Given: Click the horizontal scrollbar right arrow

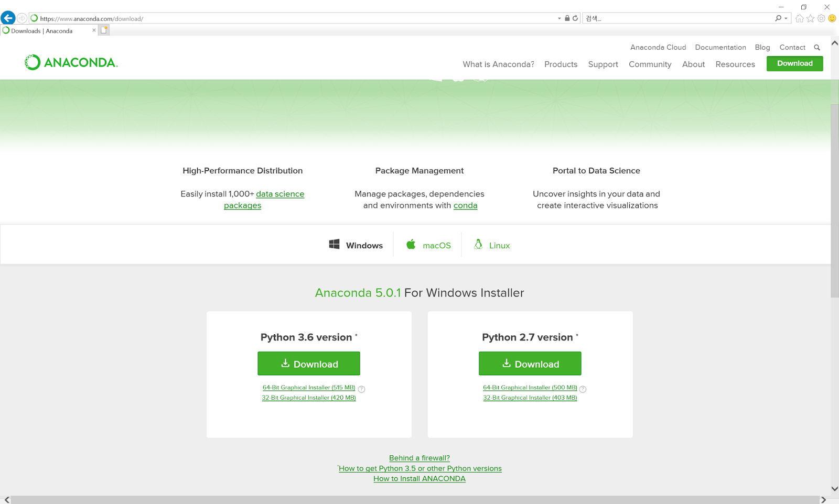Looking at the screenshot, I should (824, 500).
